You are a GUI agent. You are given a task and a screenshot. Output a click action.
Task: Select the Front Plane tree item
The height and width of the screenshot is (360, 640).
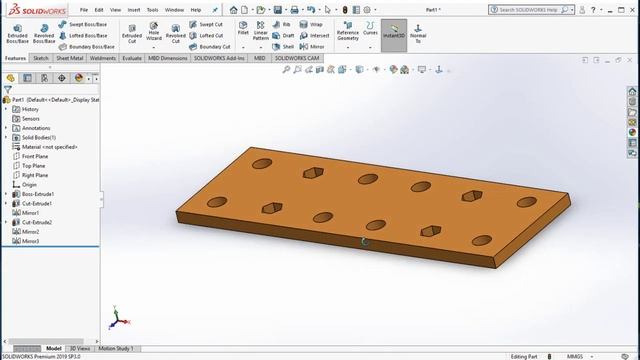[x=31, y=156]
